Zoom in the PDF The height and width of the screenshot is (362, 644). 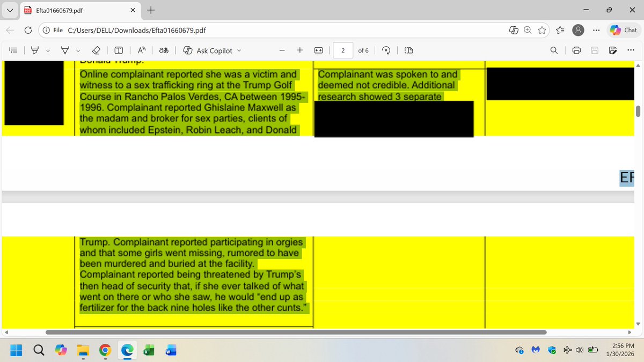[300, 50]
